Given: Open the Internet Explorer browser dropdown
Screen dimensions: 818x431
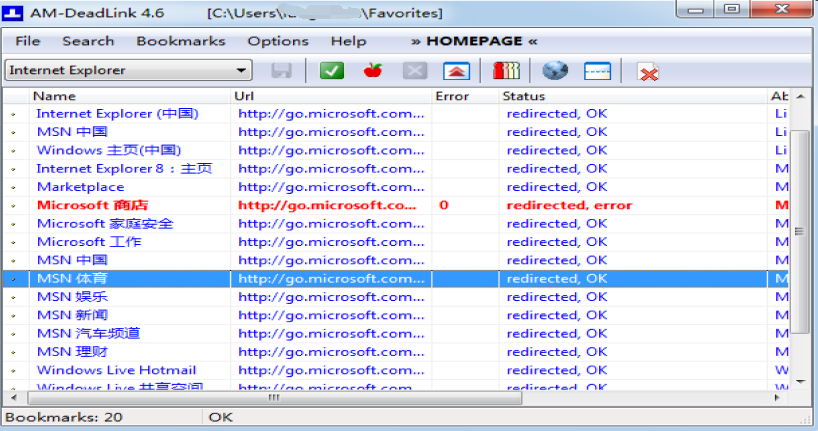Looking at the screenshot, I should pyautogui.click(x=128, y=71).
